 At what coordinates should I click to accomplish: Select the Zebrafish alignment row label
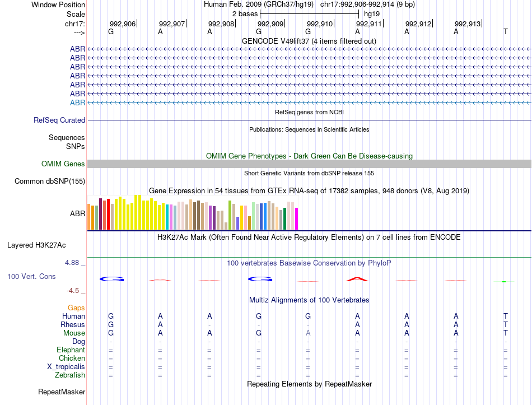click(x=70, y=375)
